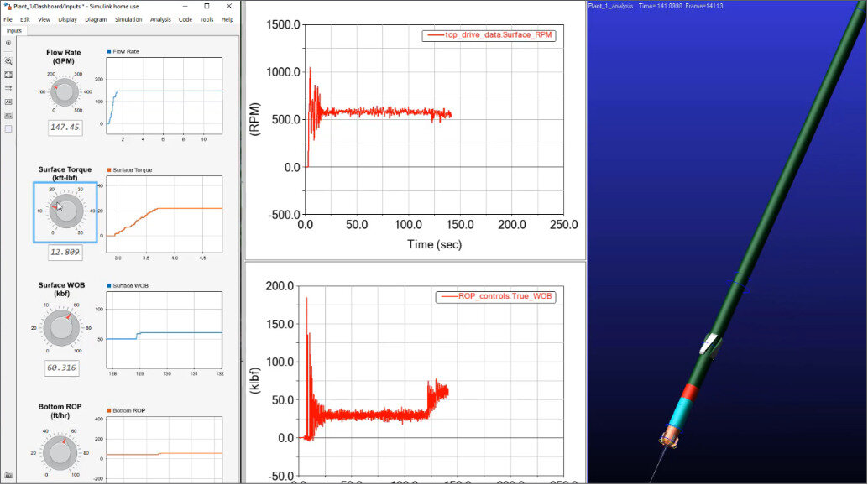
Task: Toggle the Flow Rate legend entry
Action: click(x=123, y=51)
